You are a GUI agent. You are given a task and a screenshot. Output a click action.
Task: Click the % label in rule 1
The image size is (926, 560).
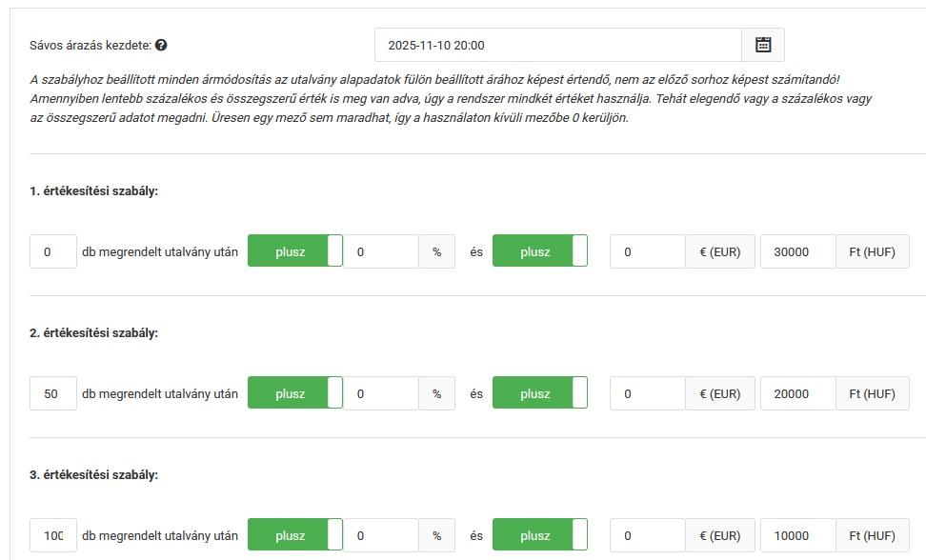437,251
